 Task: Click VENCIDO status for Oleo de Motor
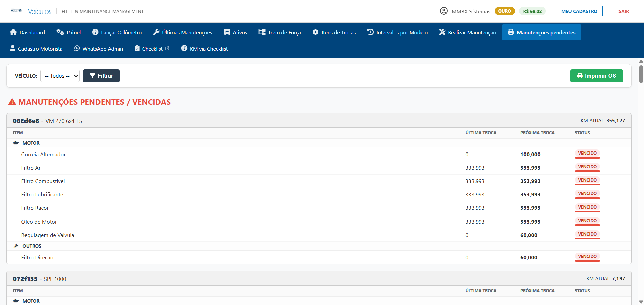pos(587,221)
